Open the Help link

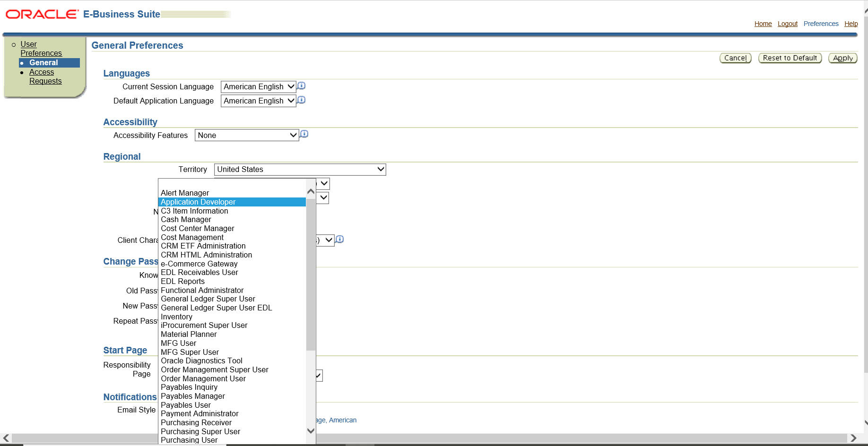click(851, 24)
